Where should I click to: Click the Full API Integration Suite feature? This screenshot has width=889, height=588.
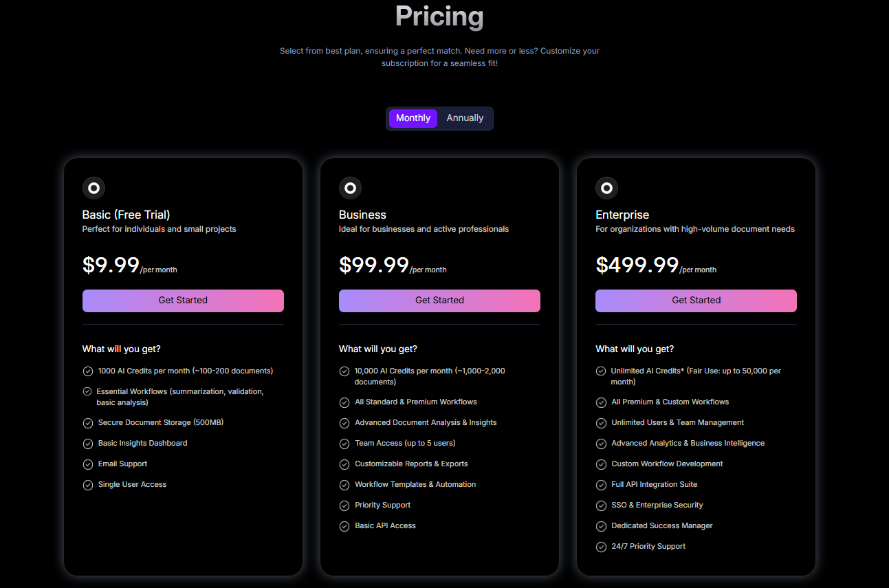(654, 485)
